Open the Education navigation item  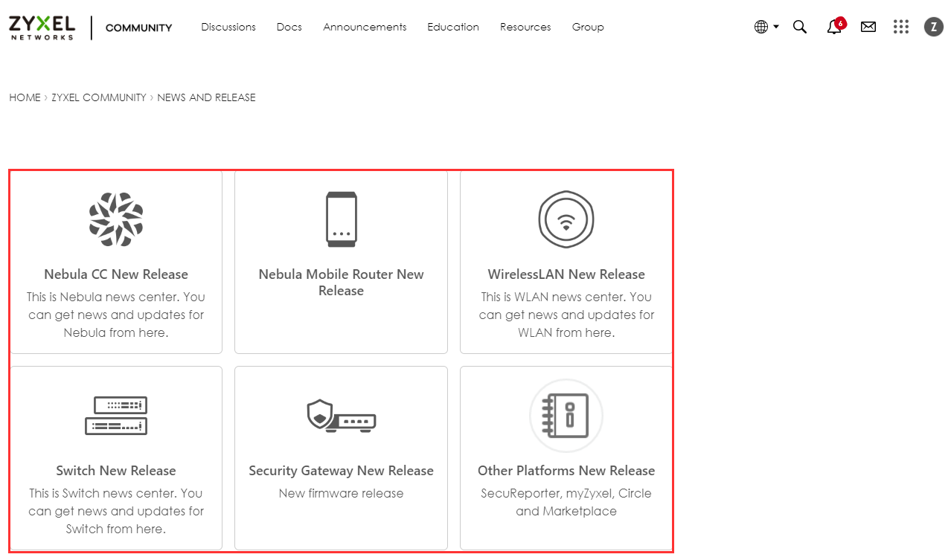click(x=453, y=27)
